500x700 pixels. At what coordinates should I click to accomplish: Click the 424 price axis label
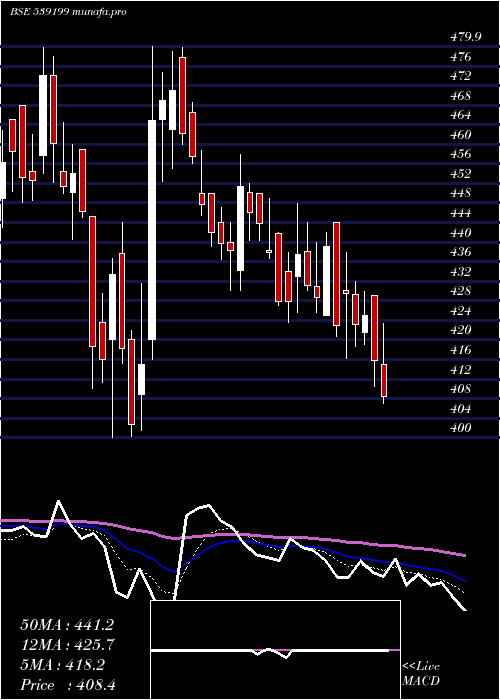[x=460, y=310]
